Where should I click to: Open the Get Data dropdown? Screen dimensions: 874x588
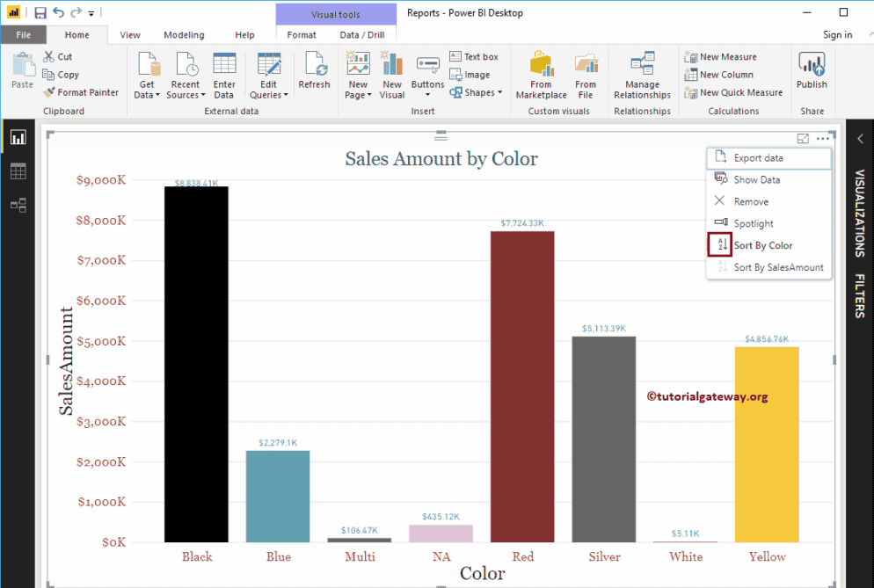tap(147, 76)
